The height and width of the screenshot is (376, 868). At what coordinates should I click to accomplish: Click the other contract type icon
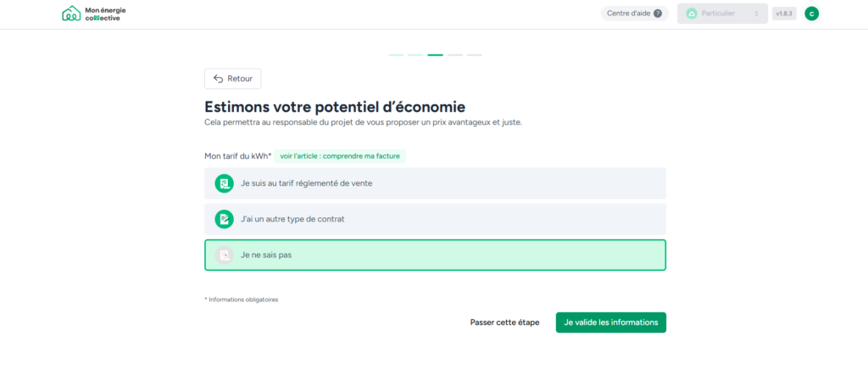click(224, 219)
